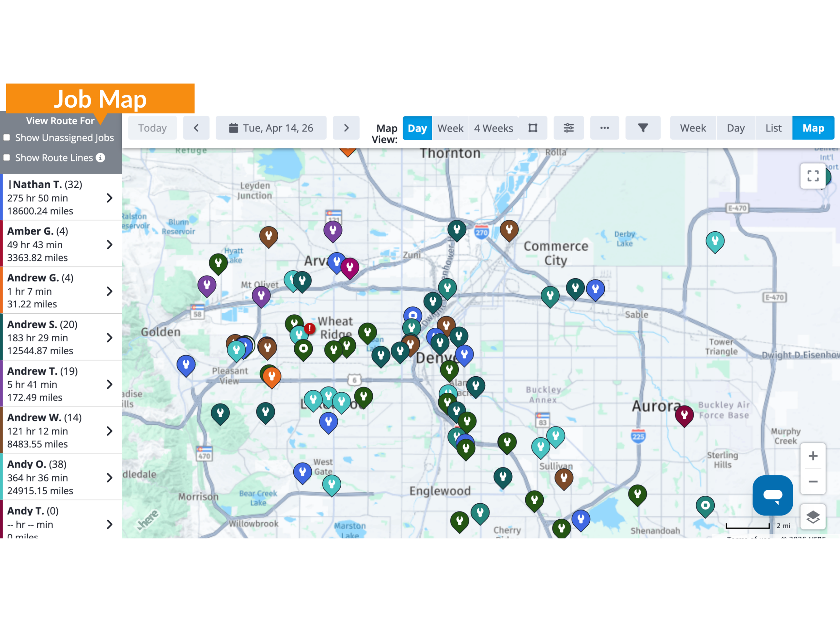Expand Andy O. route chevron
This screenshot has height=622, width=840.
109,478
